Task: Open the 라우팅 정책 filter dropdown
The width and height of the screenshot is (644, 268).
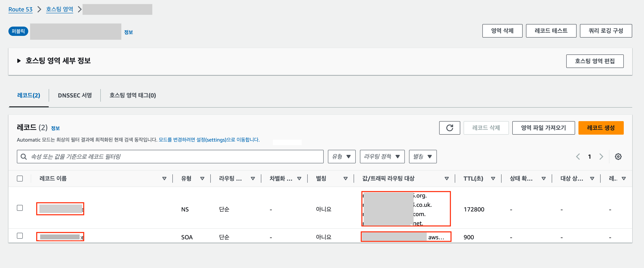Action: tap(382, 157)
